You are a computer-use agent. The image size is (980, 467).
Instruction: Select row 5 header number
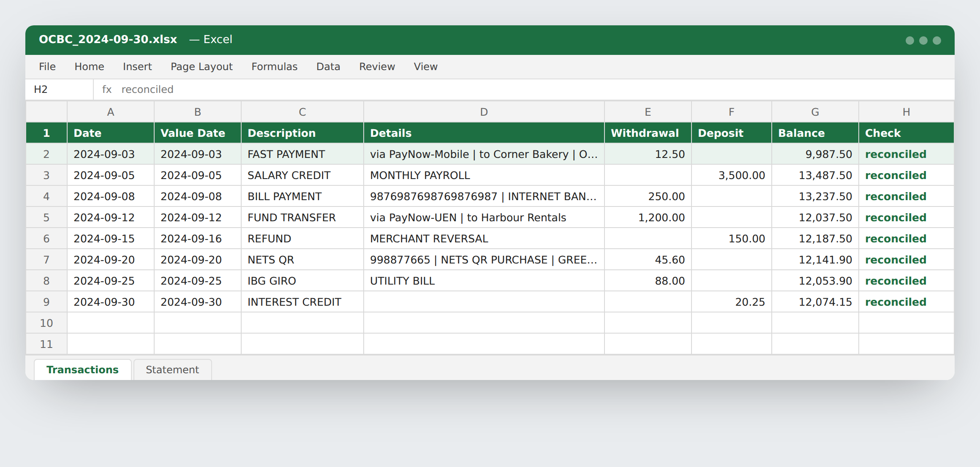(x=46, y=217)
